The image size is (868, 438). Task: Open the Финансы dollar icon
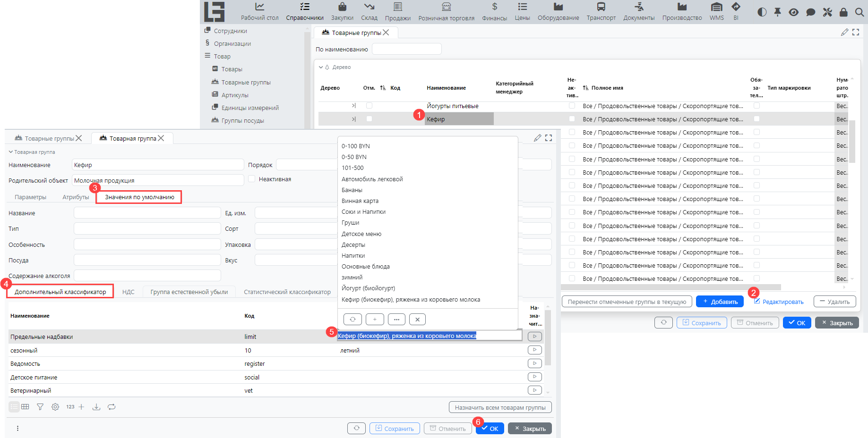[x=494, y=7]
